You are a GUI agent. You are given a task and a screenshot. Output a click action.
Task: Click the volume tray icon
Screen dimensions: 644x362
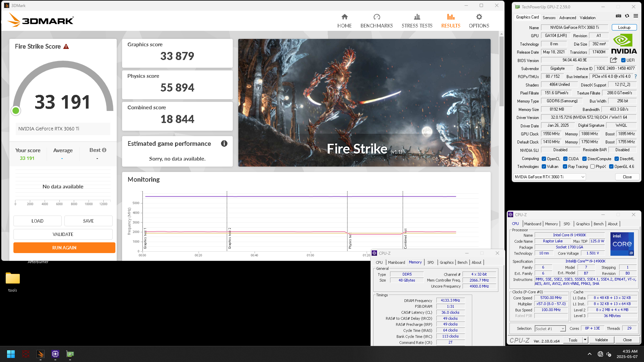(608, 354)
